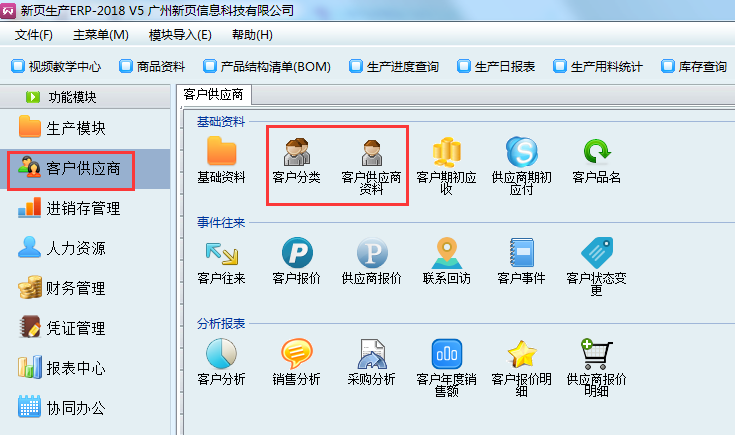Click 视频教学中心 toolbar shortcut
The width and height of the screenshot is (735, 435).
(x=56, y=67)
